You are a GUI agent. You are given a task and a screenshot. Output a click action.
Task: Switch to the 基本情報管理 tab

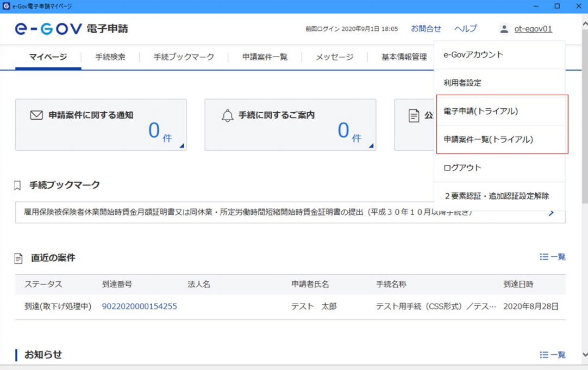pyautogui.click(x=404, y=57)
